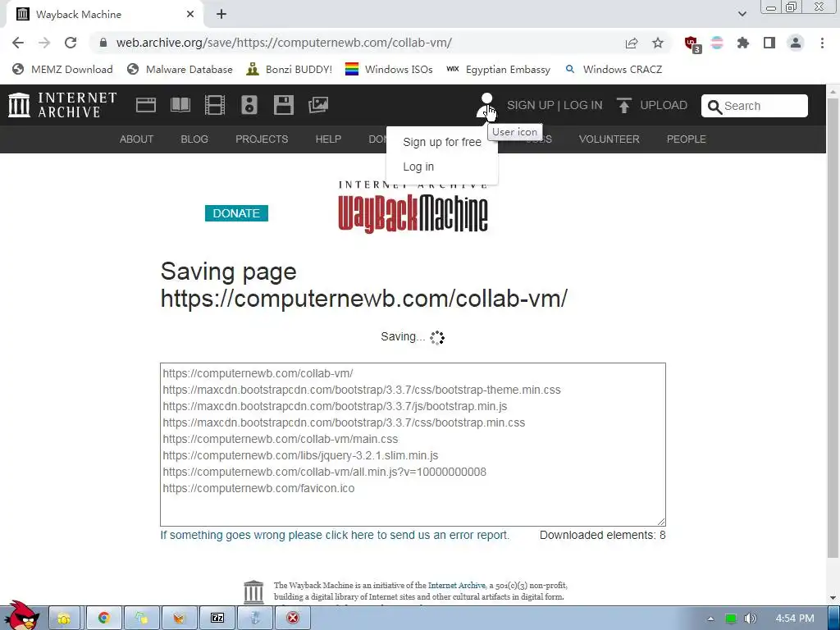Click the bootstrap-theme.min.css URL line
The height and width of the screenshot is (630, 840).
tap(362, 390)
